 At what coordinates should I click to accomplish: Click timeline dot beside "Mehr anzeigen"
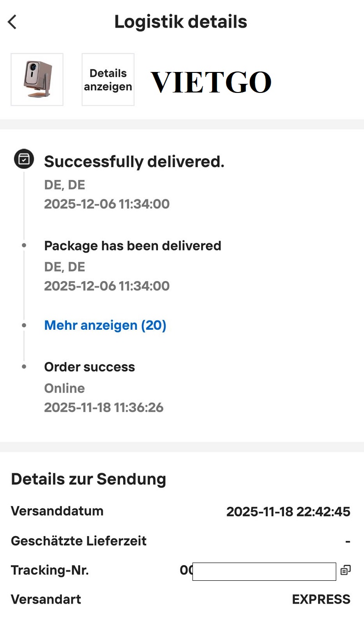pyautogui.click(x=24, y=325)
